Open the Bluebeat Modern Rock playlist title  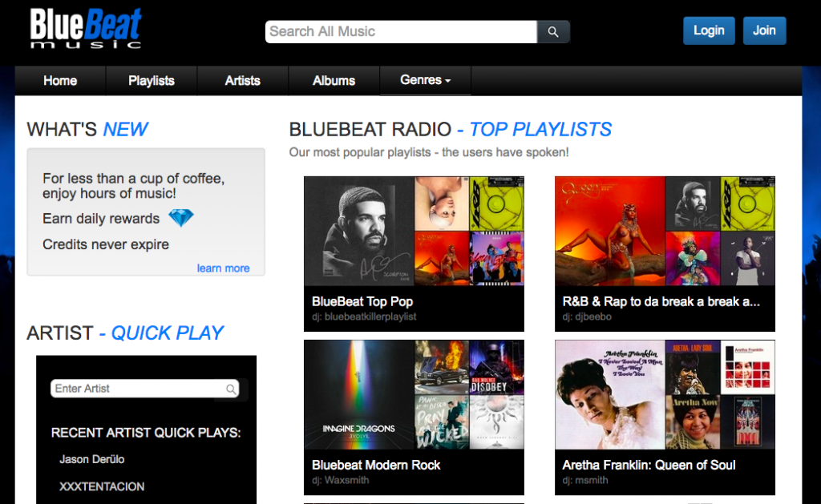[x=376, y=465]
